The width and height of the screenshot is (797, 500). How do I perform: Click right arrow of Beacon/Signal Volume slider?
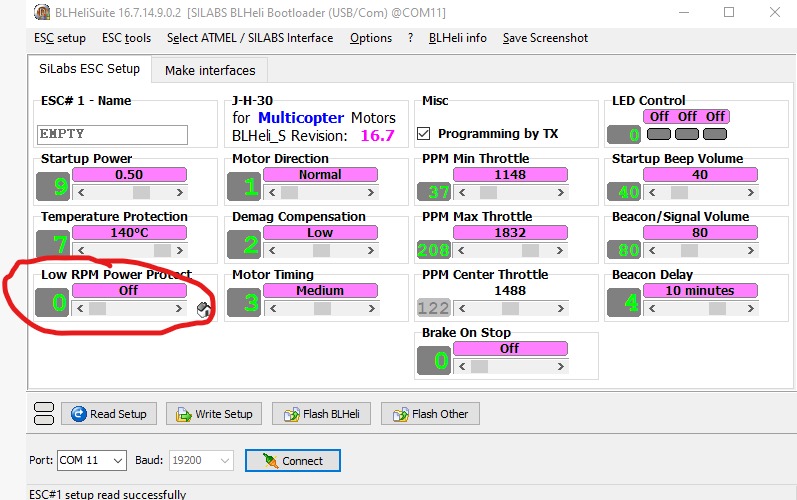pyautogui.click(x=751, y=251)
